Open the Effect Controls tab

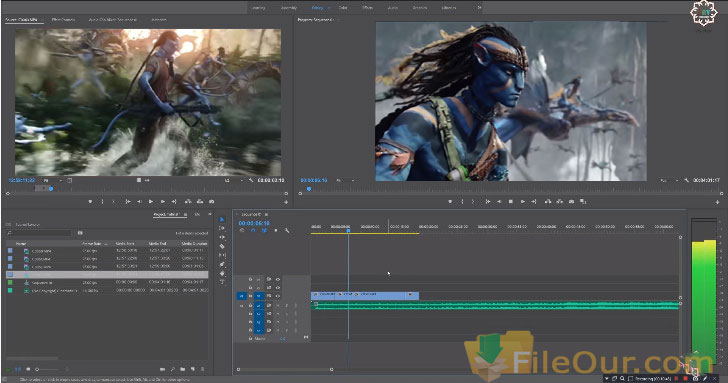tap(63, 20)
